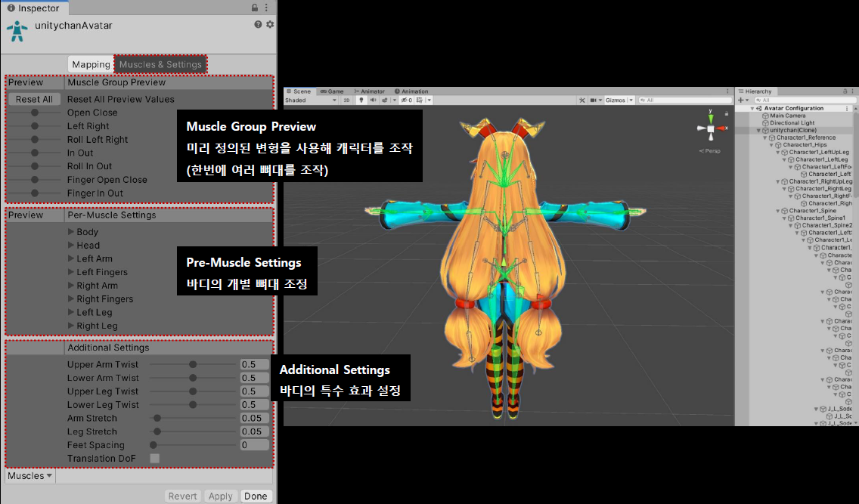
Task: Click the green Y axis of the orientation gizmo
Action: tap(711, 118)
